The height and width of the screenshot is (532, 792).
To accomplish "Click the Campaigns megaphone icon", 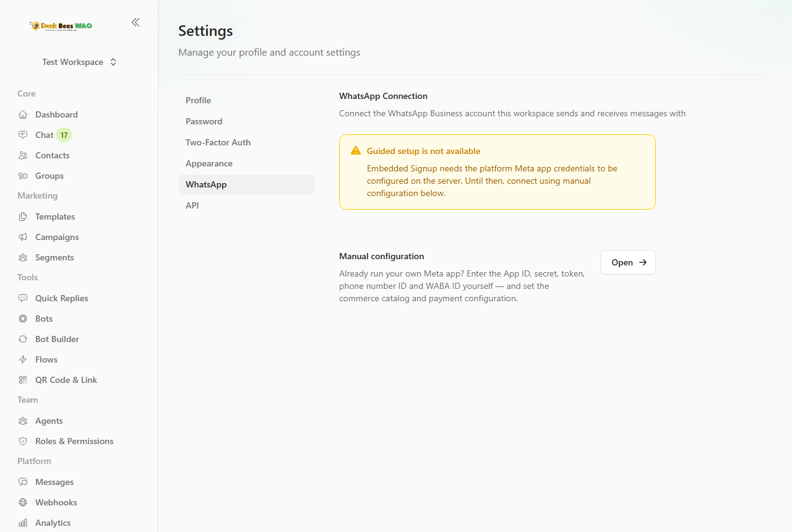I will tap(23, 237).
